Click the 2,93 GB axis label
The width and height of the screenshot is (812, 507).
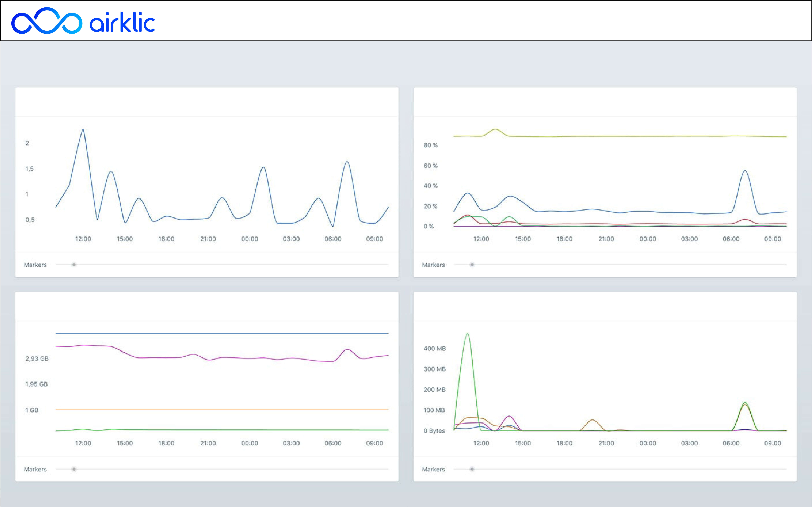tap(37, 358)
